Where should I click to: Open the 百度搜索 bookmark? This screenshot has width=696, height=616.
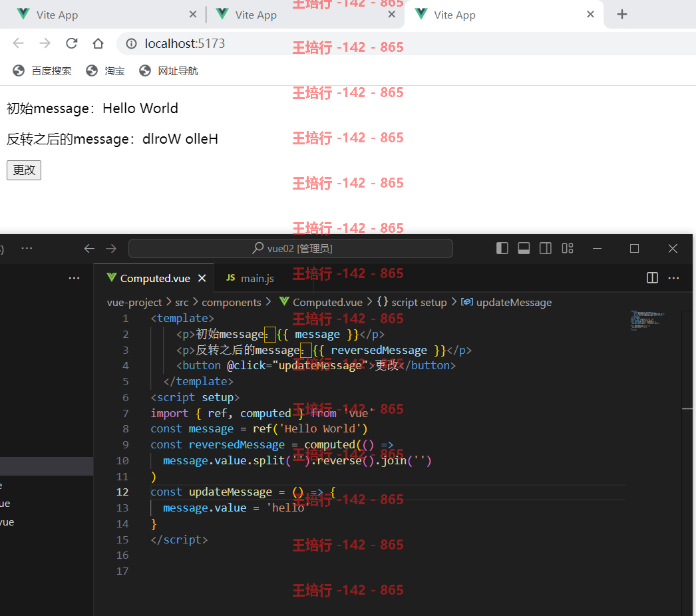point(42,71)
